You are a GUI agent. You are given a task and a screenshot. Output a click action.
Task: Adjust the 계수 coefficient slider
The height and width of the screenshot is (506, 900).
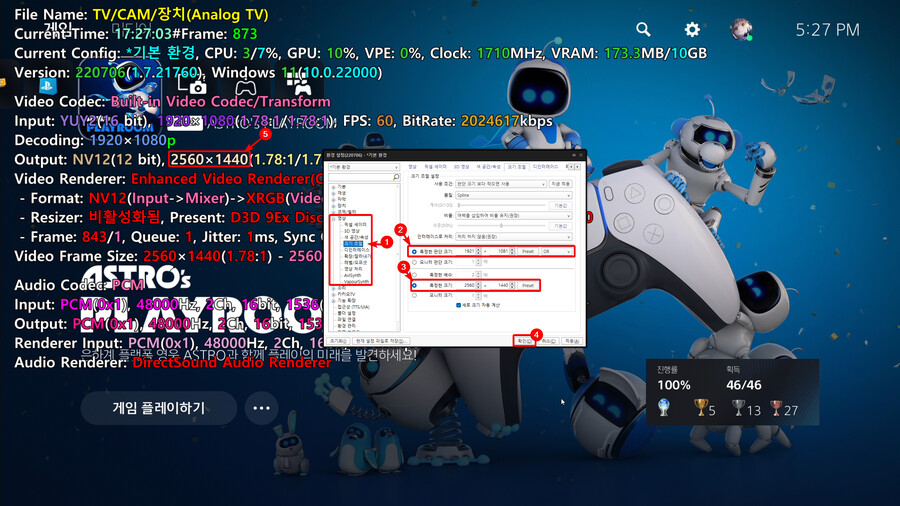coord(501,205)
